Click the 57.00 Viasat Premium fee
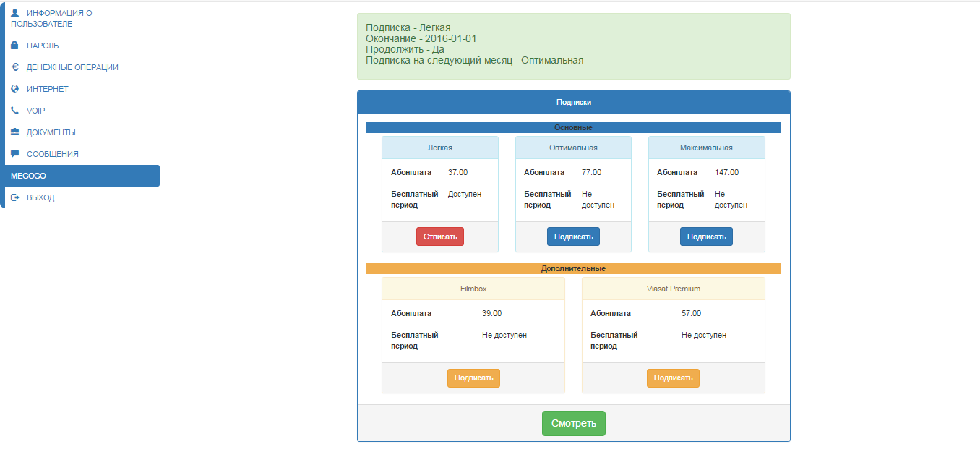The image size is (980, 473). coord(691,313)
